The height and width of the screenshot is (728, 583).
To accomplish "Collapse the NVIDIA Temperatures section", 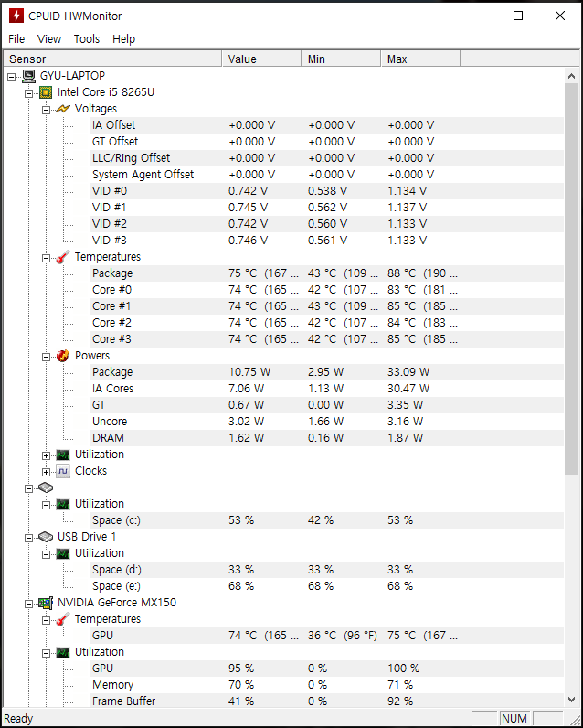I will (x=46, y=620).
